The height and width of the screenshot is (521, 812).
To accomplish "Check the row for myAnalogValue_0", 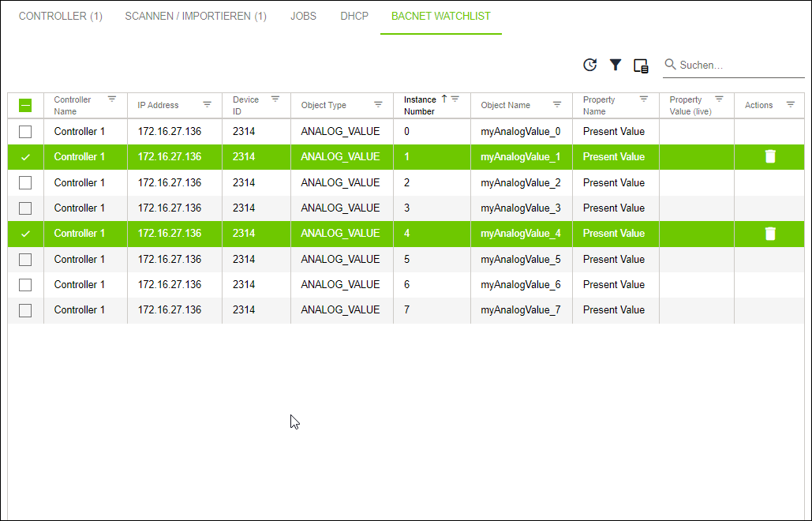I will [25, 132].
